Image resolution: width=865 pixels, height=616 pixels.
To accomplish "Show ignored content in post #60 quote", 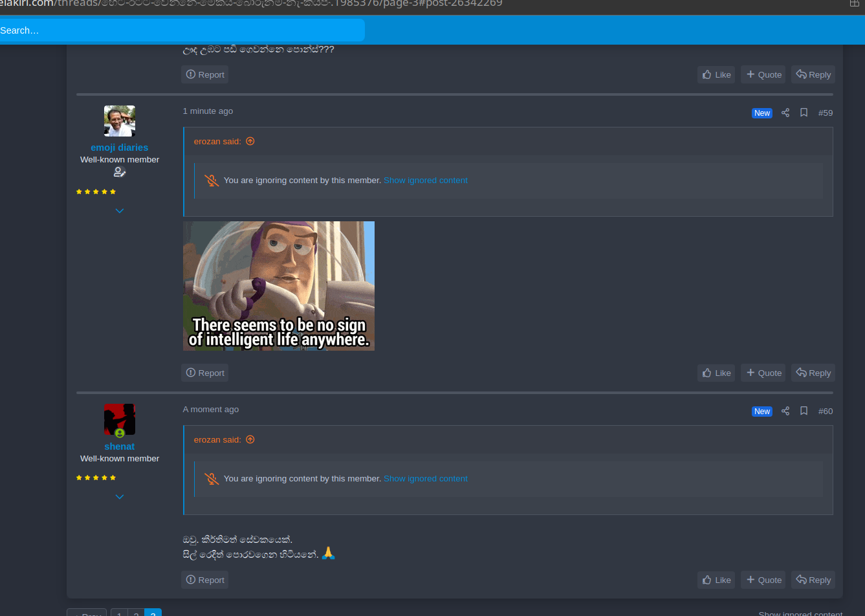I will 426,479.
